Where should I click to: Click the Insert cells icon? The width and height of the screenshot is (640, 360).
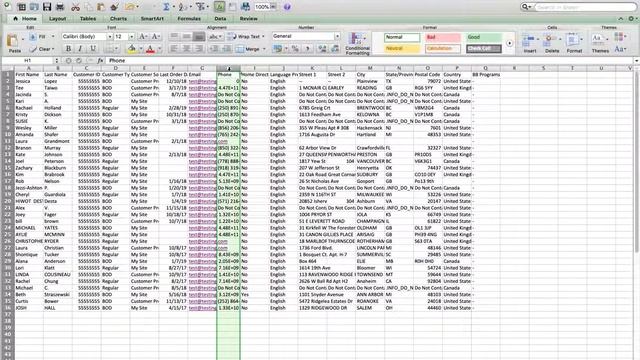(x=529, y=43)
